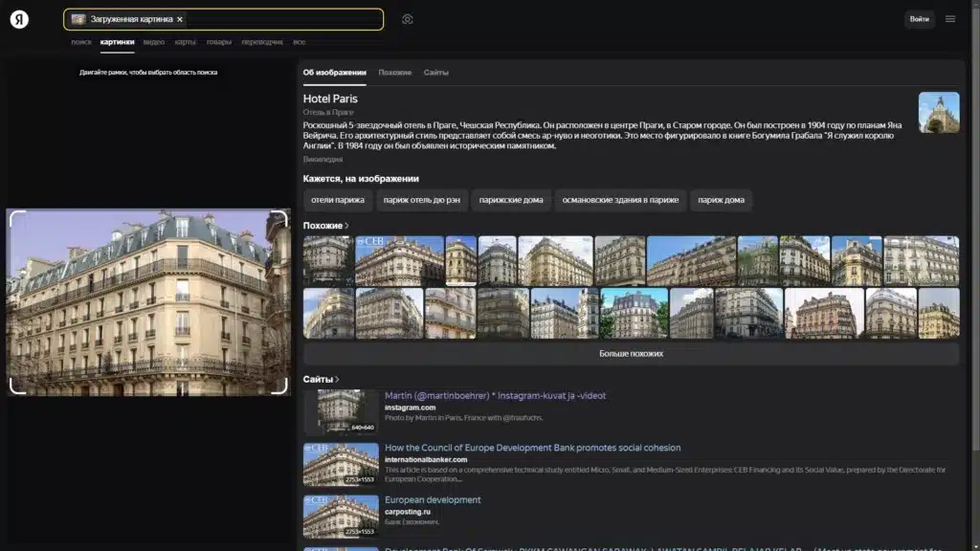Switch to the Сайты results tab

click(435, 73)
